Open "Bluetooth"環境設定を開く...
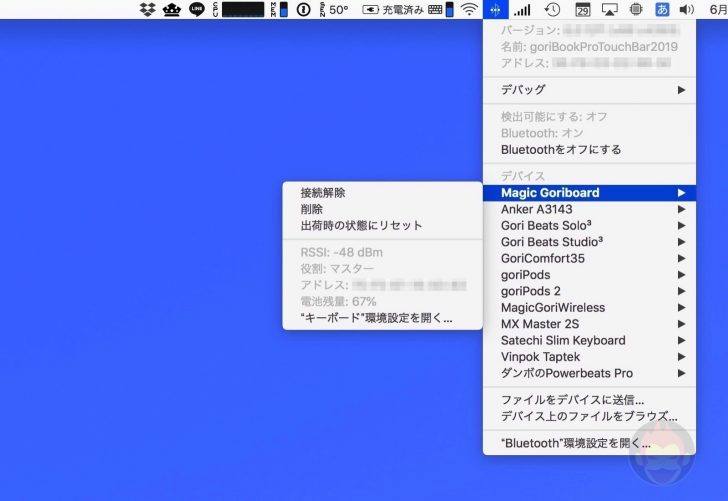728x501 pixels. pos(589,443)
